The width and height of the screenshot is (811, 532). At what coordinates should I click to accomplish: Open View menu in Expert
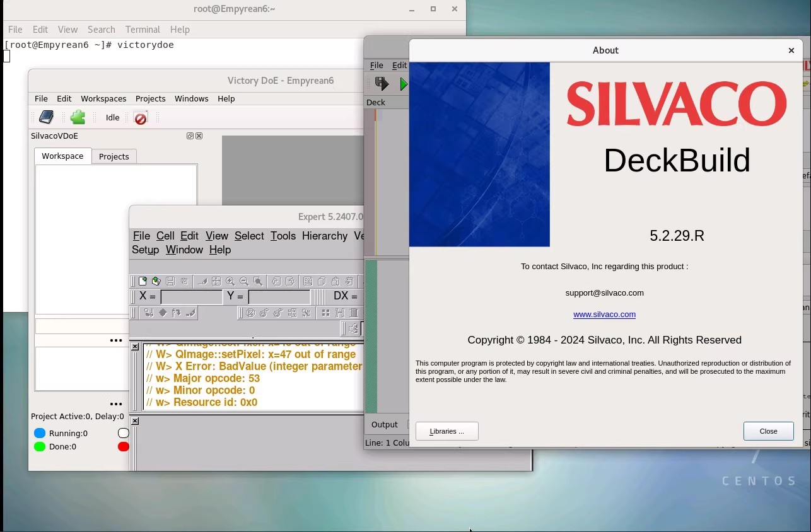click(x=216, y=236)
